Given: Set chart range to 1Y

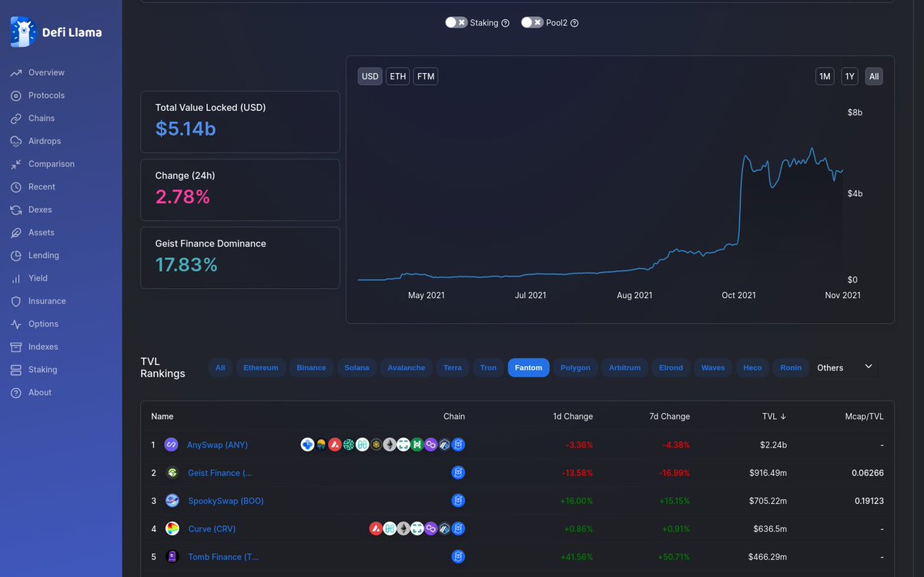Looking at the screenshot, I should pos(849,76).
